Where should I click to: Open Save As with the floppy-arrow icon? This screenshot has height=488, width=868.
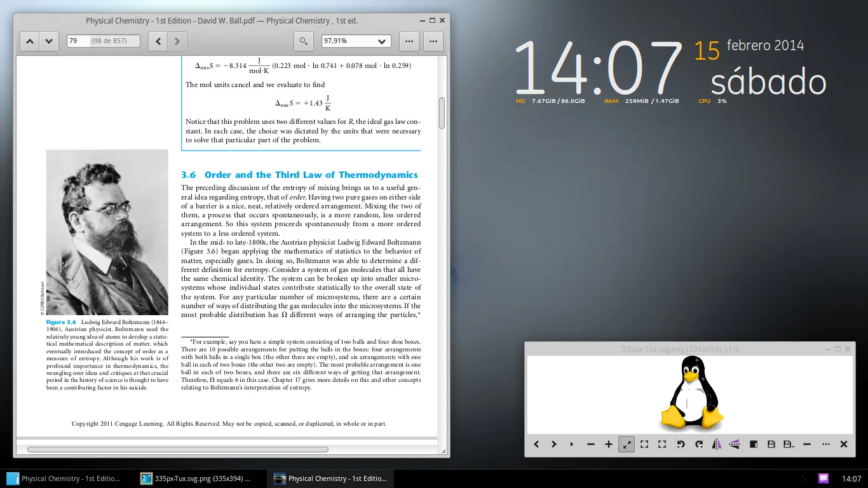(789, 444)
